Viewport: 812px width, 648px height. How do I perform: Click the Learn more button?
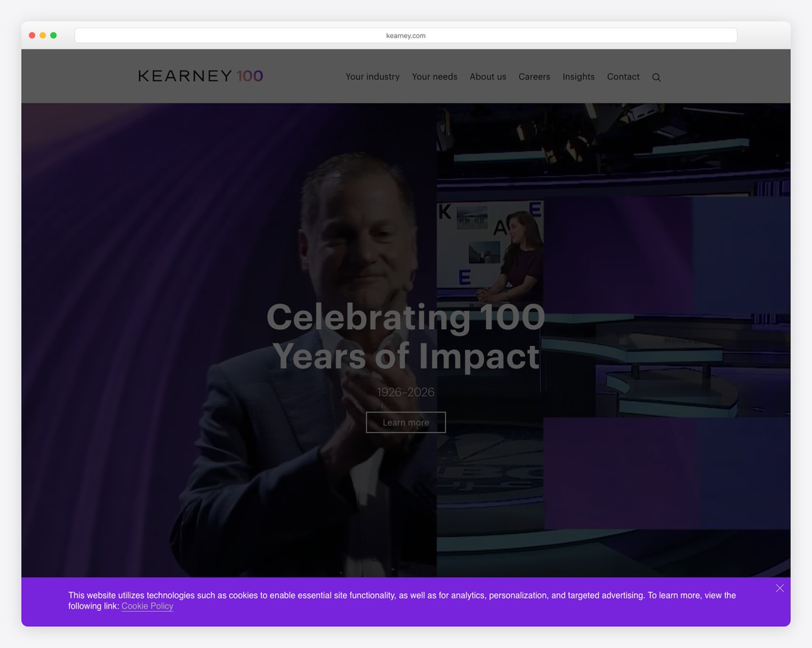click(x=405, y=422)
